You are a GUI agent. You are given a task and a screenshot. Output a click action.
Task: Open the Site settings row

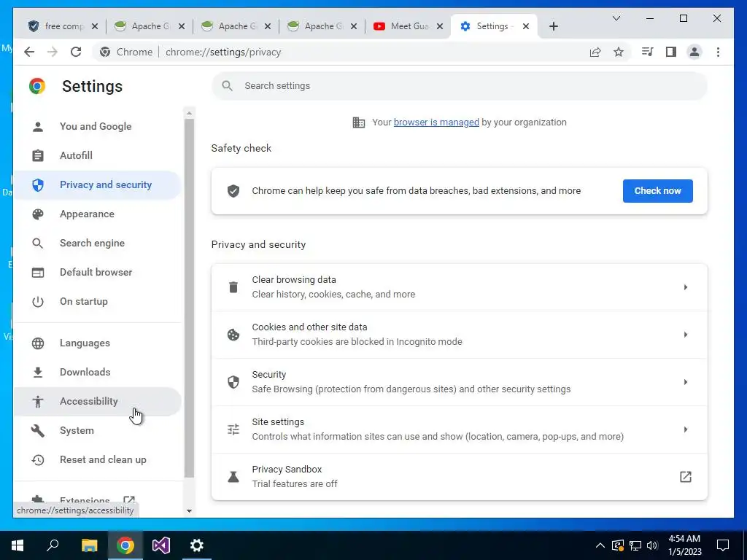point(460,429)
